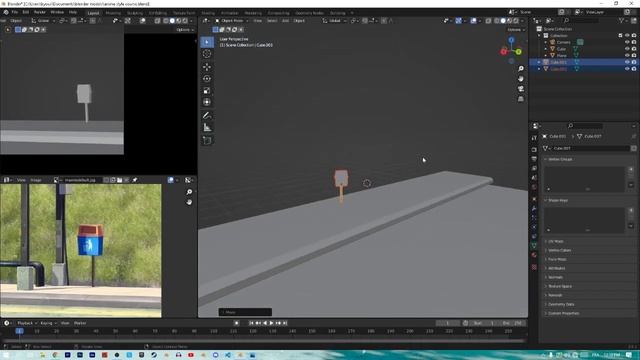Exclude Collection from view layer checkbox

tap(620, 36)
